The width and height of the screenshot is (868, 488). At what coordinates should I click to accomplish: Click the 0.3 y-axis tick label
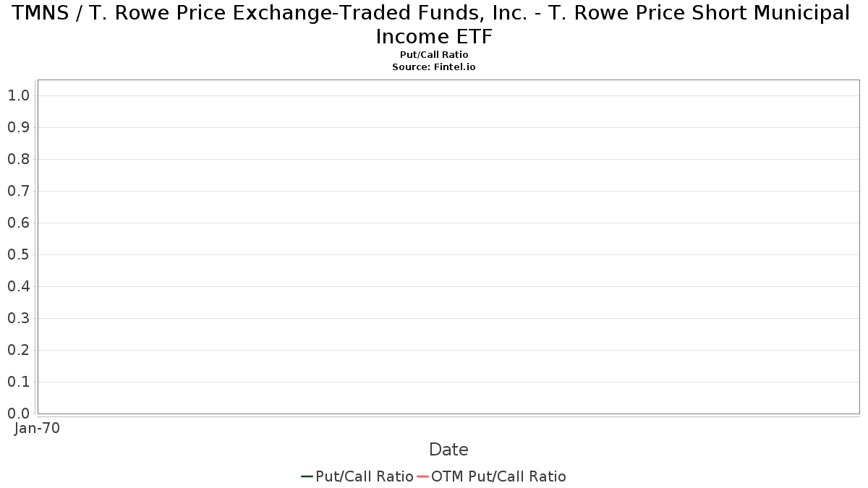[x=18, y=318]
